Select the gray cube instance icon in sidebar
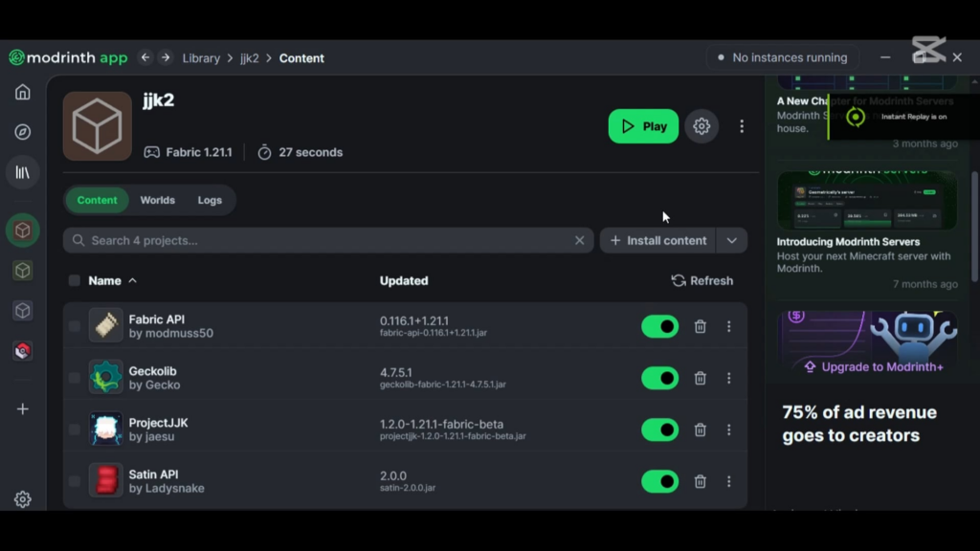Image resolution: width=980 pixels, height=551 pixels. click(x=23, y=311)
